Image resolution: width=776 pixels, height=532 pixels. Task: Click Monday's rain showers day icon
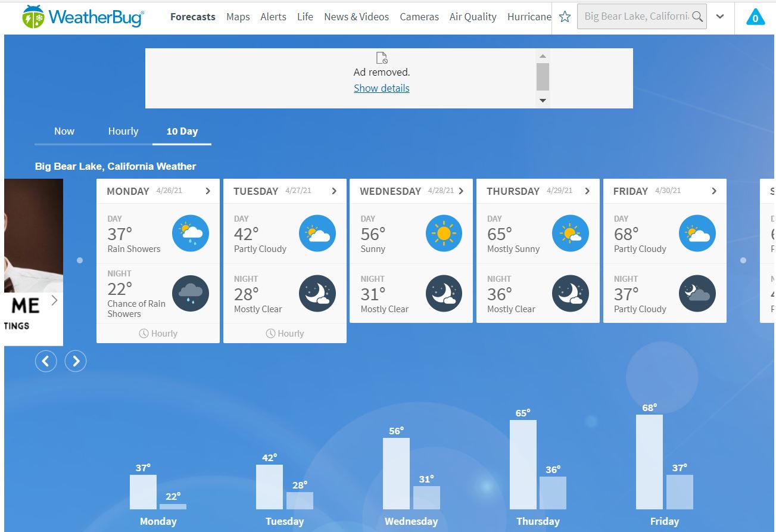pos(191,234)
